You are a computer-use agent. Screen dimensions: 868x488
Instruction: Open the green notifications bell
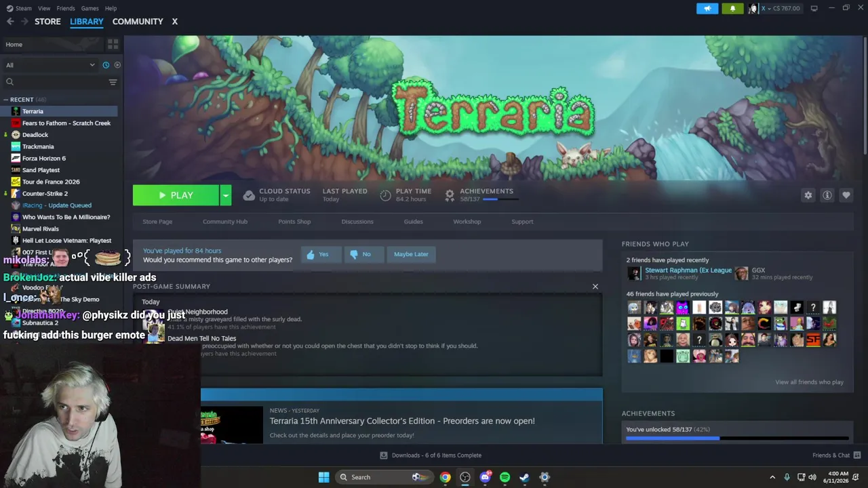(x=732, y=8)
